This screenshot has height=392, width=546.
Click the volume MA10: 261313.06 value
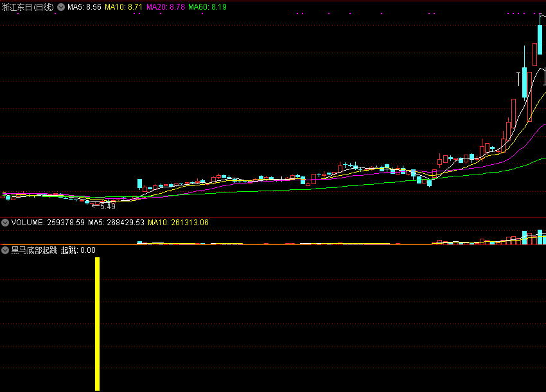tap(178, 223)
